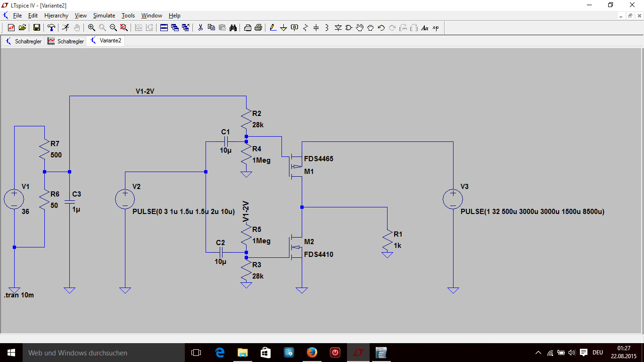
Task: Open the File menu
Action: (17, 16)
